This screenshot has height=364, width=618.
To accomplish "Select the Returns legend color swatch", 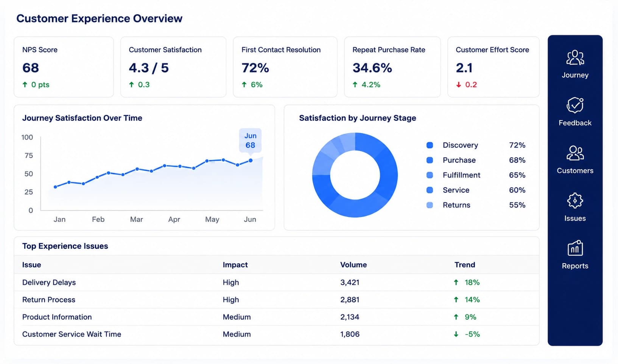I will click(x=430, y=205).
